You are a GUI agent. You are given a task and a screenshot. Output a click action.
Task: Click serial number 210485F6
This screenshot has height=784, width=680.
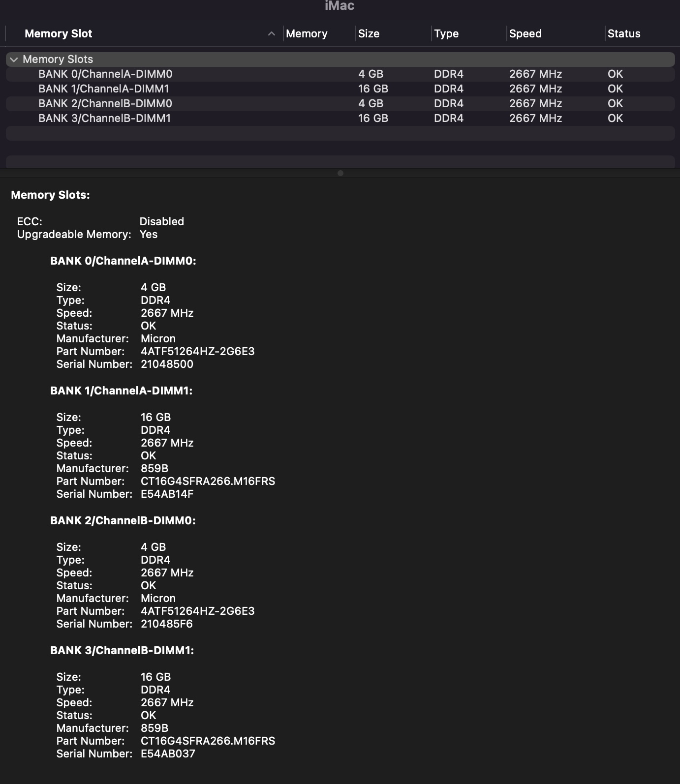coord(166,624)
